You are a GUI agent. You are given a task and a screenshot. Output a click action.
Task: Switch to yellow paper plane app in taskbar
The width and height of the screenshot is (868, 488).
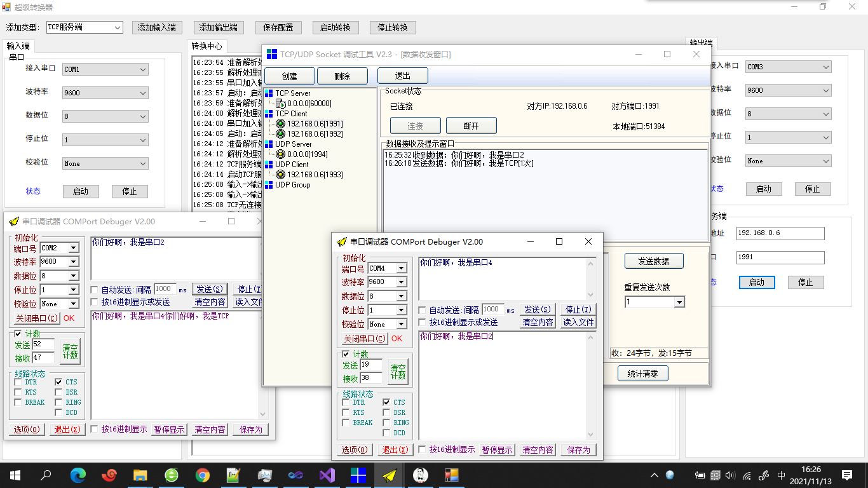(390, 475)
